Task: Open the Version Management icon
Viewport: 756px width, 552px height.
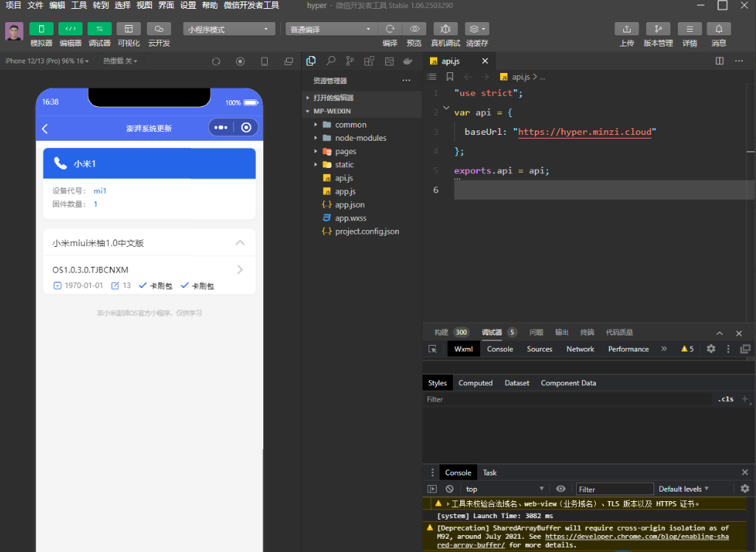Action: coord(658,29)
